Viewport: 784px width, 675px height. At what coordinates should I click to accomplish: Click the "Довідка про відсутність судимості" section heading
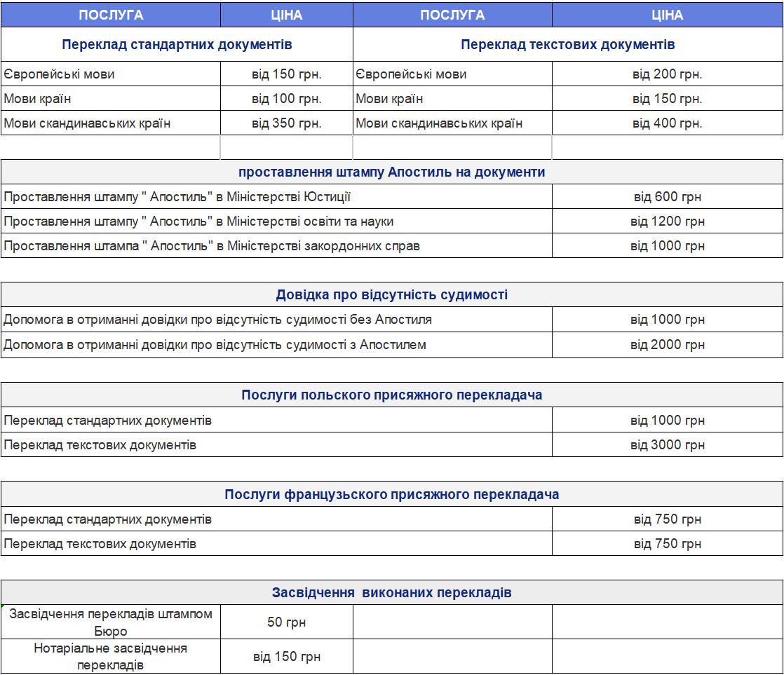(391, 295)
